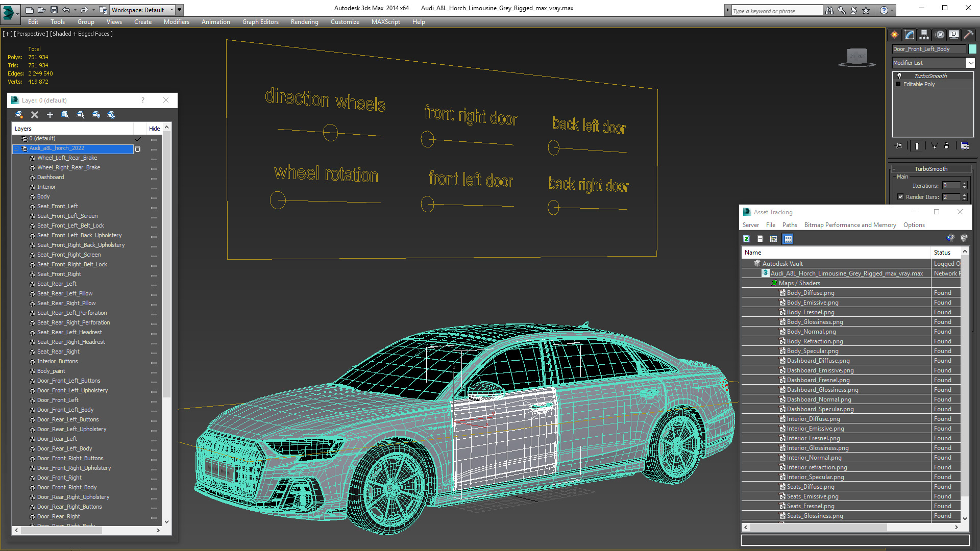Image resolution: width=980 pixels, height=551 pixels.
Task: Click Highlight Selected Objects' Layers icon
Action: (x=81, y=115)
